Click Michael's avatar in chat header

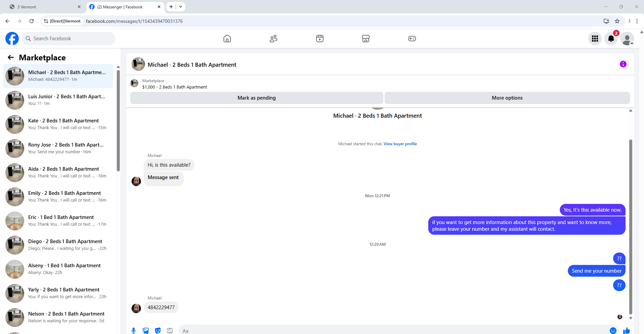tap(138, 64)
